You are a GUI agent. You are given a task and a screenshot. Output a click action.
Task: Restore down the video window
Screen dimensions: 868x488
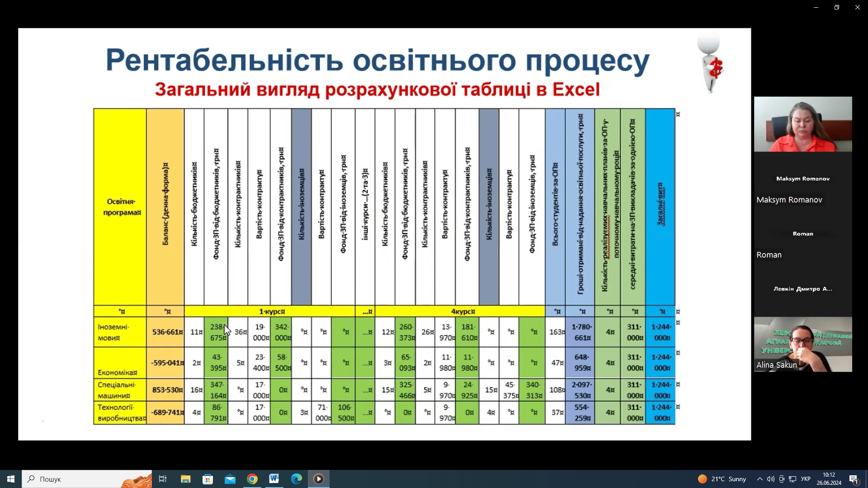coord(837,7)
